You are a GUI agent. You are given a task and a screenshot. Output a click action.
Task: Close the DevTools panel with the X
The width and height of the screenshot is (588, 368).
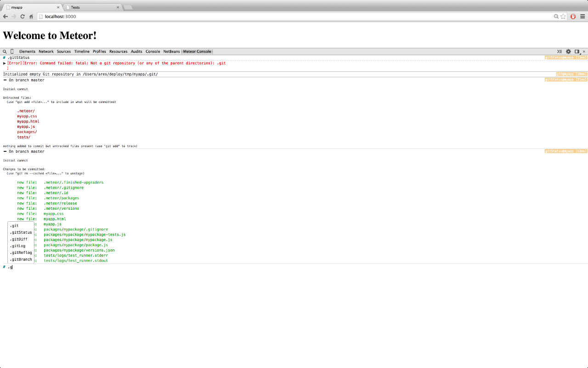(x=584, y=52)
